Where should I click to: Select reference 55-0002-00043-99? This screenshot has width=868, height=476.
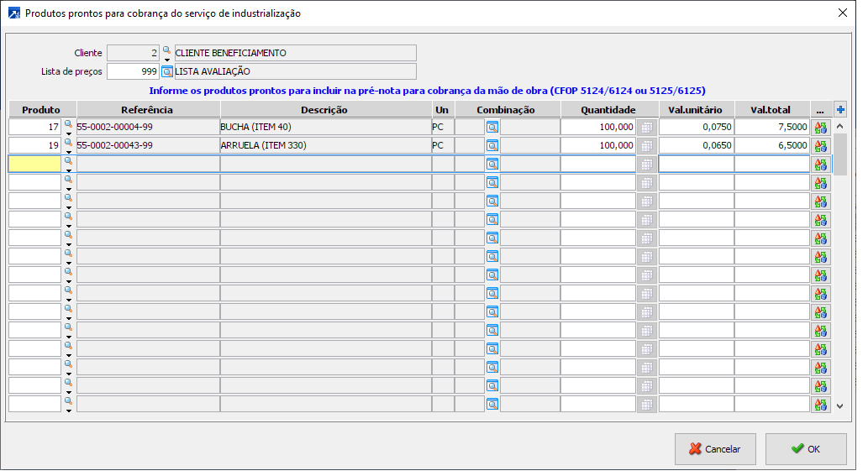[x=148, y=145]
